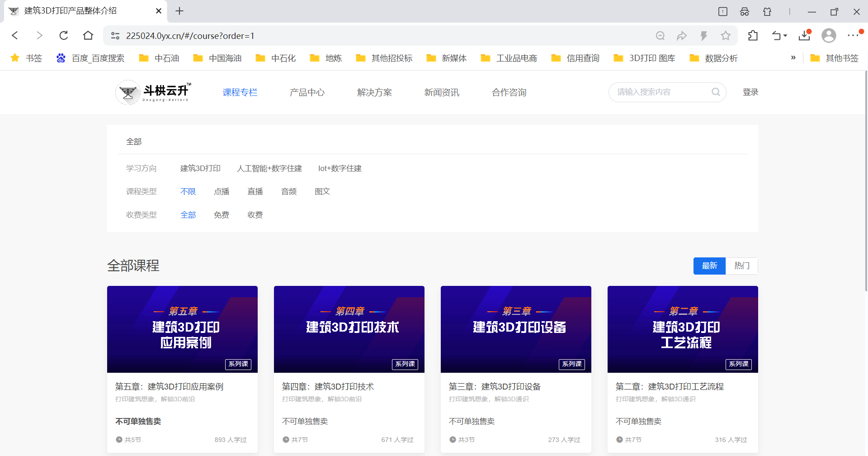Viewport: 868px width, 456px height.
Task: Go to 新闻资讯 navigation item
Action: [x=441, y=92]
